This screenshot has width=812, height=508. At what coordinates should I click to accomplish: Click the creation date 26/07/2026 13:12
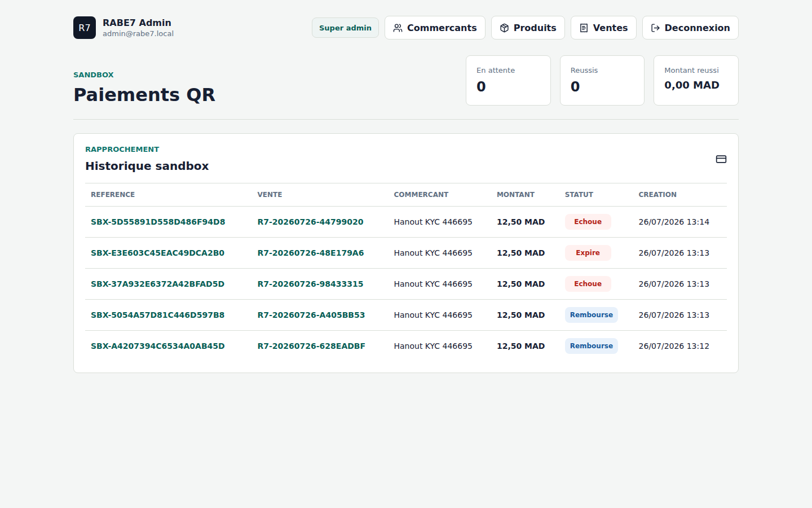(674, 346)
